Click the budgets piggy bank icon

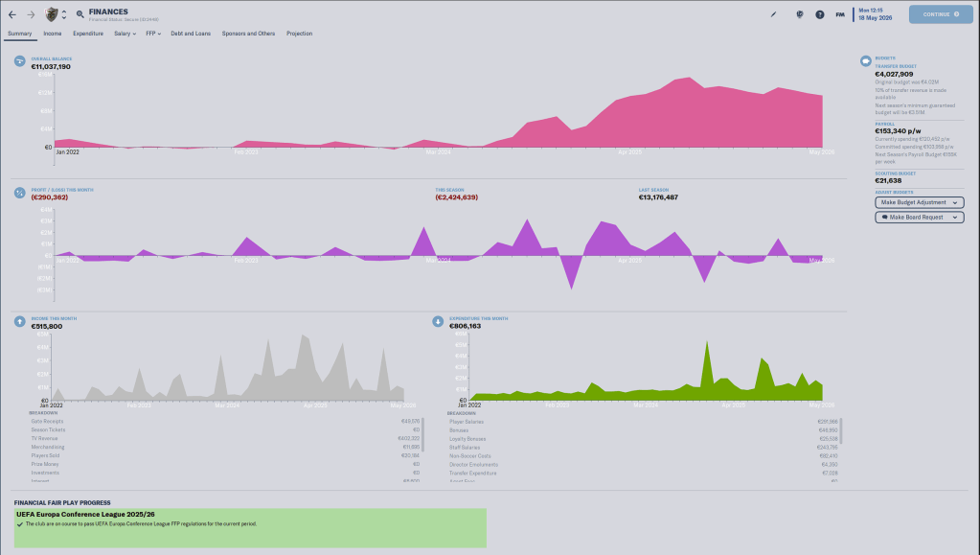point(865,61)
